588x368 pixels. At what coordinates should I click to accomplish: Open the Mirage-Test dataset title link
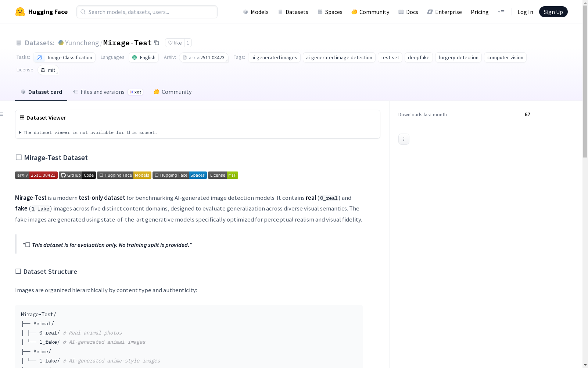[127, 43]
